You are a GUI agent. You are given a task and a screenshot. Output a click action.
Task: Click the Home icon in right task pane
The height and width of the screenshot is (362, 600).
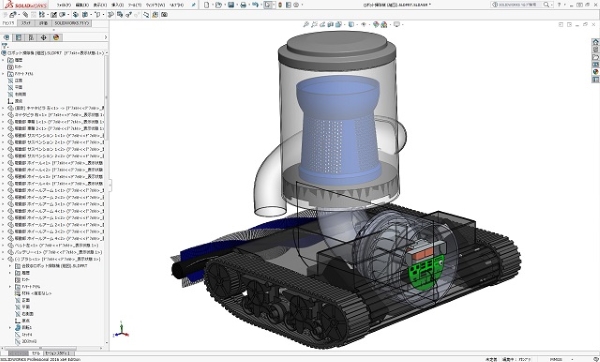point(595,42)
